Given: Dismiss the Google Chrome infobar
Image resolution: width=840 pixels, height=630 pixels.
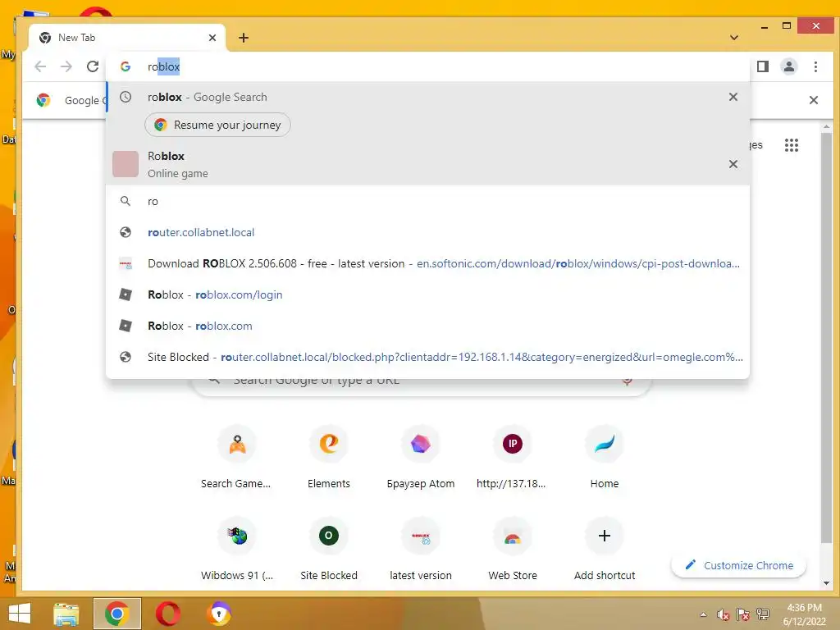Looking at the screenshot, I should [x=813, y=100].
